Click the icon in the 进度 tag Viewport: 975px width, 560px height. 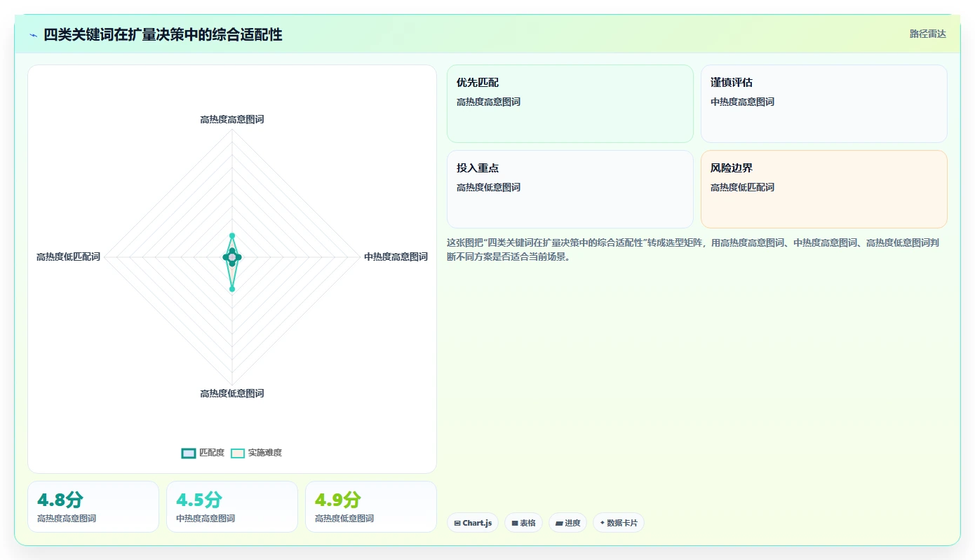(559, 524)
